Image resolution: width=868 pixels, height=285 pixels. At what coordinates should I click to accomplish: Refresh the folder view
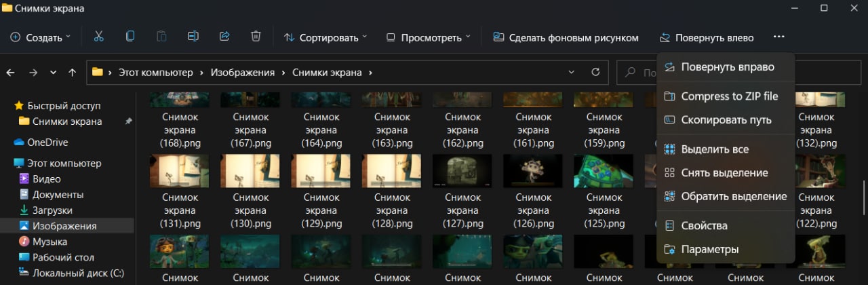coord(595,72)
